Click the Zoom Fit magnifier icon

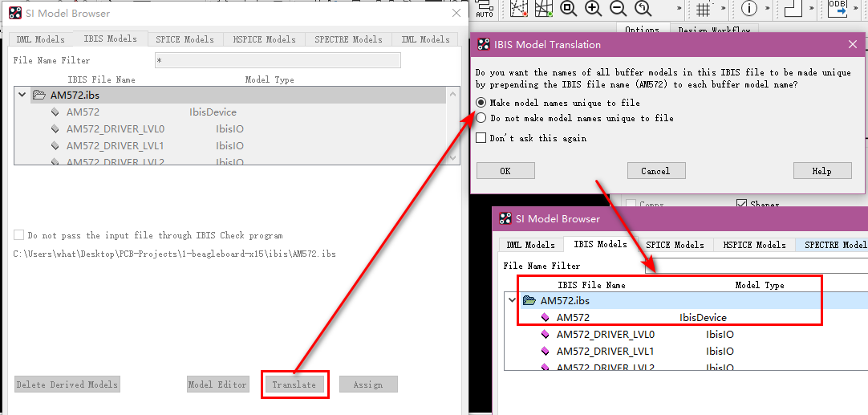click(568, 8)
